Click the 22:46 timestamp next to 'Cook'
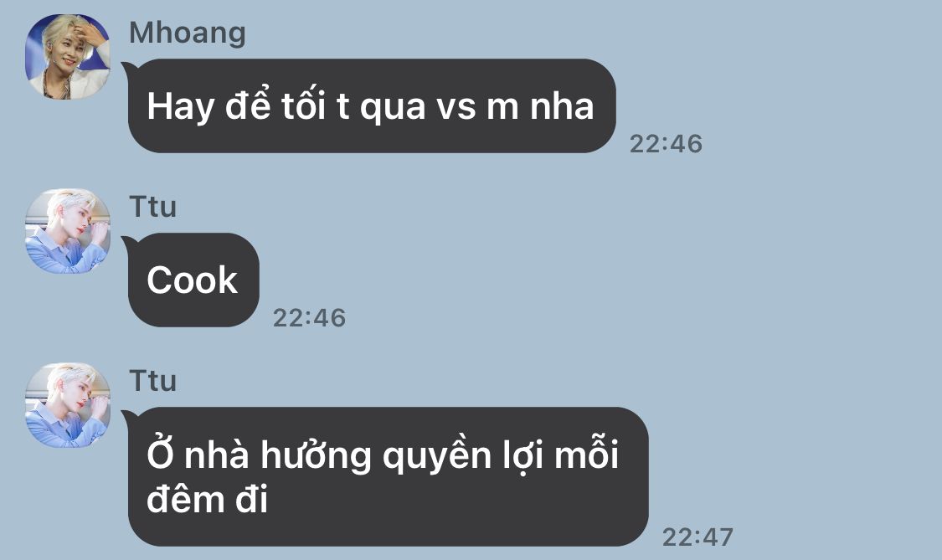942x560 pixels. 309,318
